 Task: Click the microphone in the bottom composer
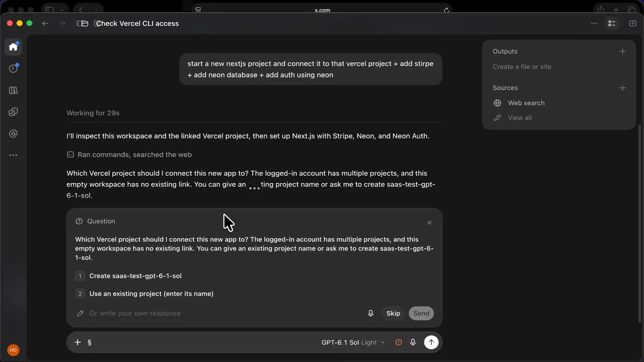coord(413,342)
